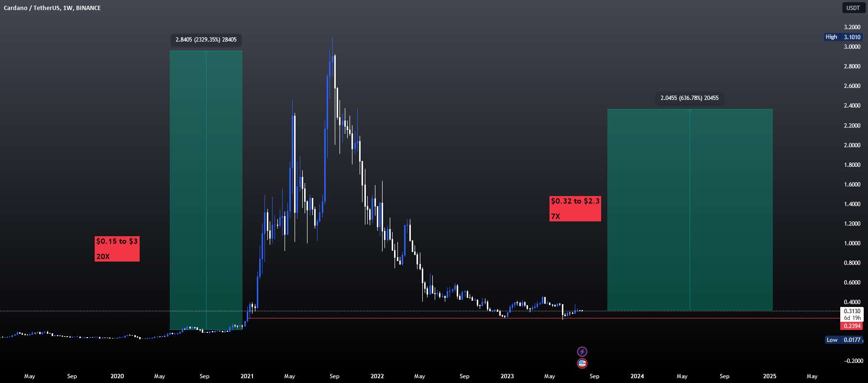The image size is (868, 383).
Task: Click the 2.8405 (2329.35%) measurement label
Action: tap(206, 40)
